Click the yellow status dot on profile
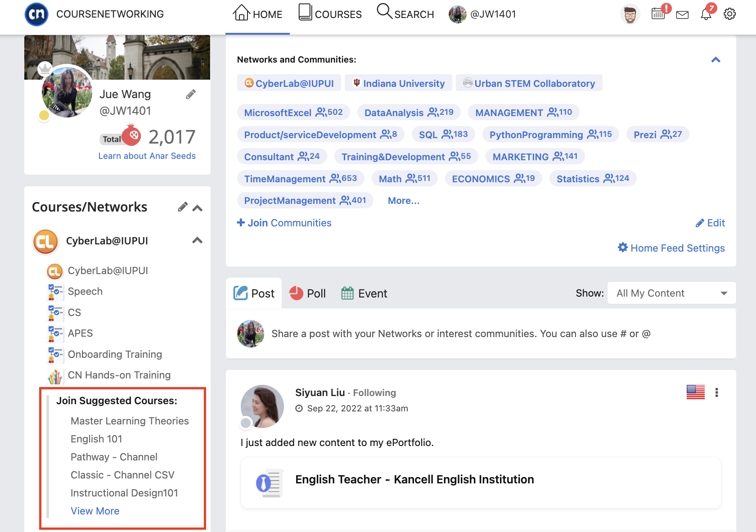 44,115
